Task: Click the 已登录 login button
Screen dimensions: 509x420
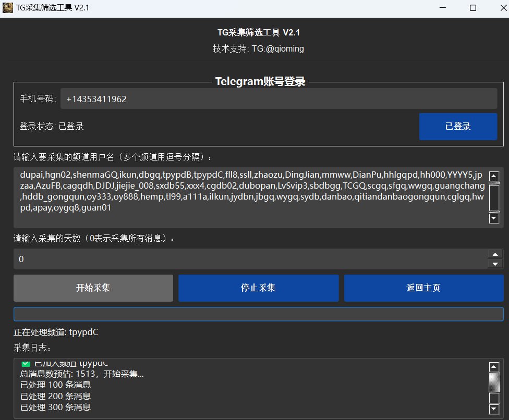Action: (x=458, y=127)
